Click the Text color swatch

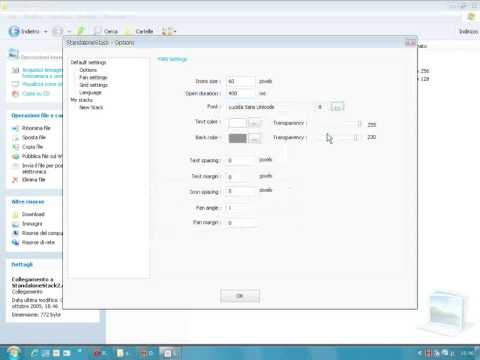click(237, 123)
